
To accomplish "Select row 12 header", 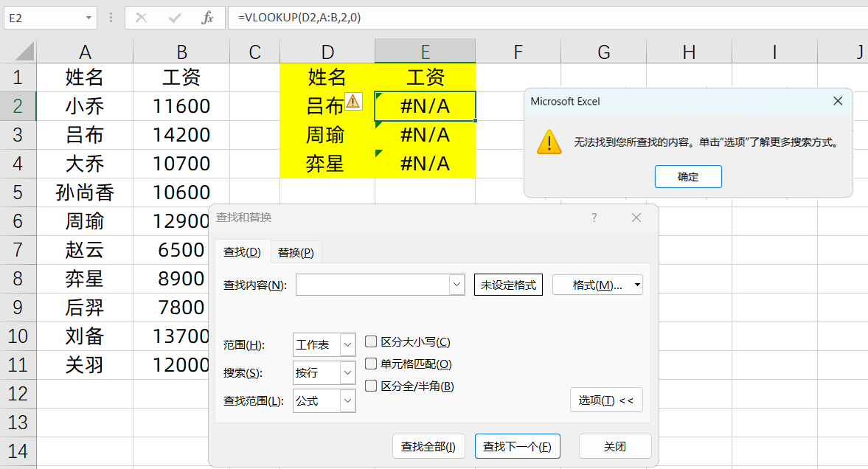I will [x=18, y=394].
